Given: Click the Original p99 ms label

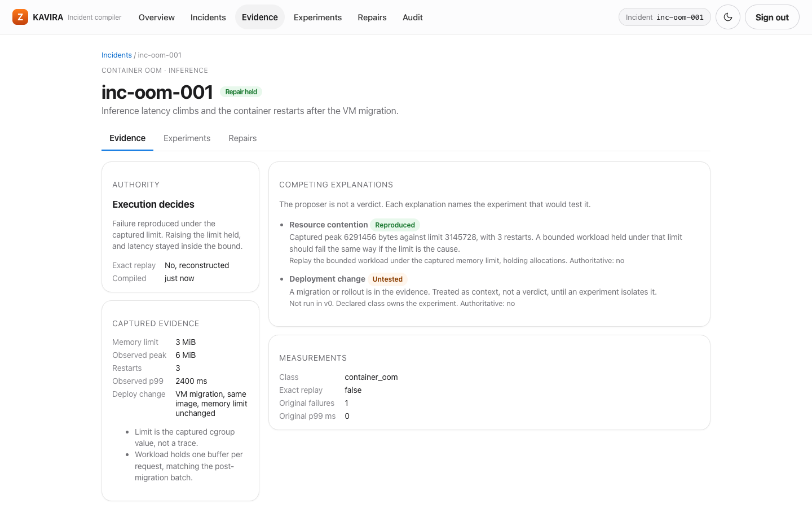Looking at the screenshot, I should click(x=307, y=416).
